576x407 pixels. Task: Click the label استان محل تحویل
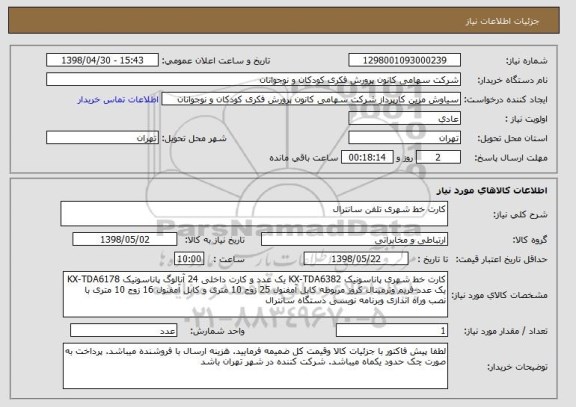(x=512, y=138)
